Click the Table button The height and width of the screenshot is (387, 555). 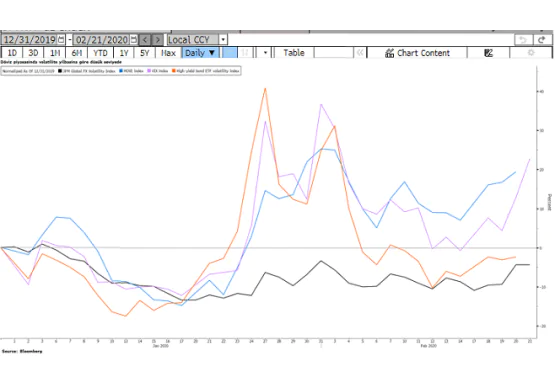[294, 53]
